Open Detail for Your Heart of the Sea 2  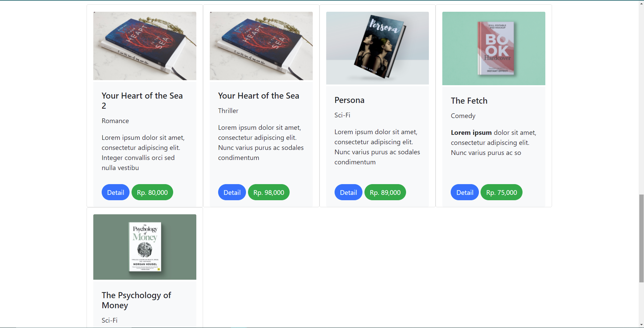(115, 193)
